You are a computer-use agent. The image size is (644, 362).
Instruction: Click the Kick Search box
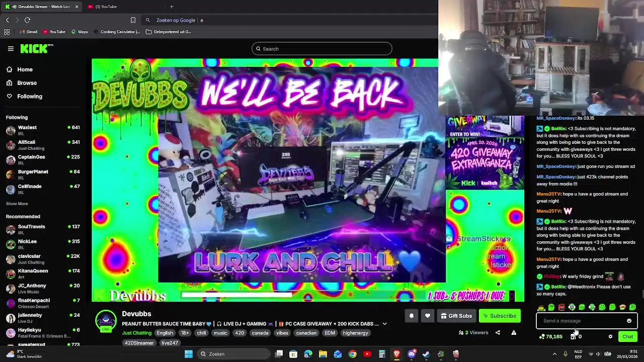coord(322,49)
